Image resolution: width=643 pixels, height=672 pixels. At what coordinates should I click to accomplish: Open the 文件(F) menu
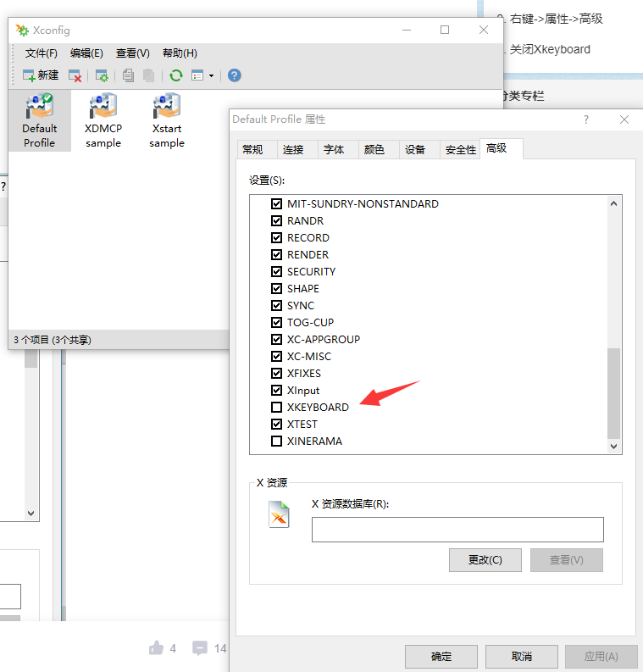(42, 53)
